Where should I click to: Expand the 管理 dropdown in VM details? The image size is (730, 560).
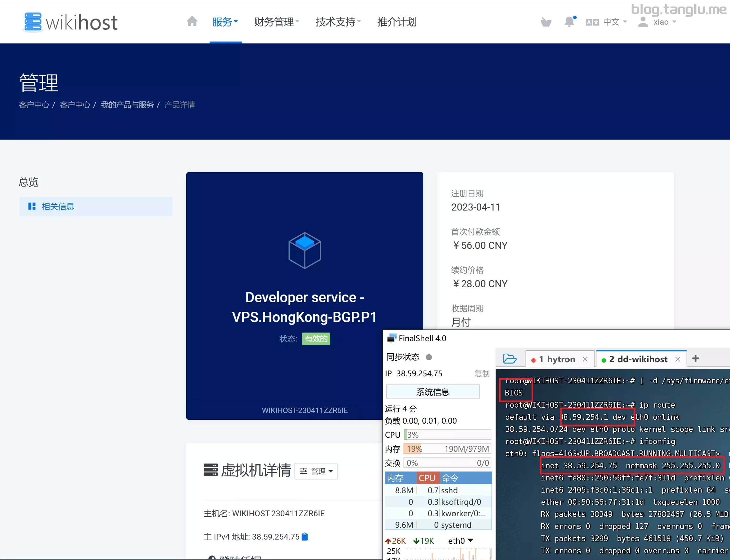click(316, 471)
